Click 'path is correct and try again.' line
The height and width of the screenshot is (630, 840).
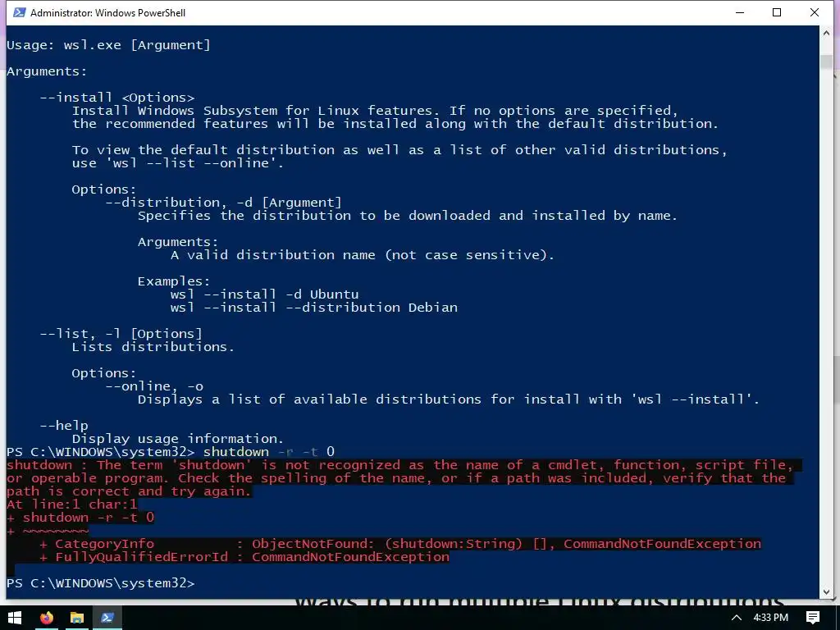pos(129,491)
